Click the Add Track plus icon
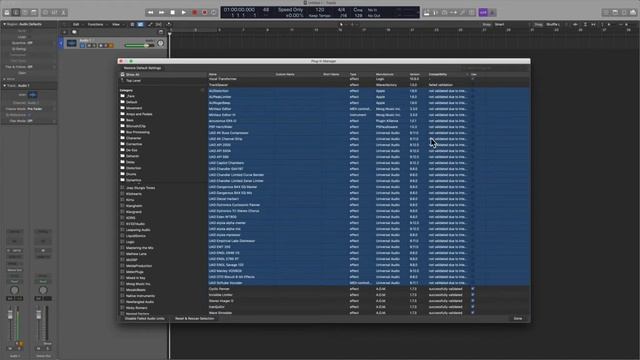This screenshot has height=360, width=640. 65,32
